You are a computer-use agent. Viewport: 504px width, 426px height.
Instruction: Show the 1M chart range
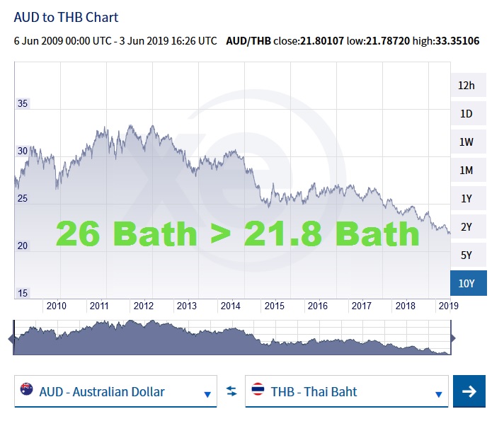[466, 171]
